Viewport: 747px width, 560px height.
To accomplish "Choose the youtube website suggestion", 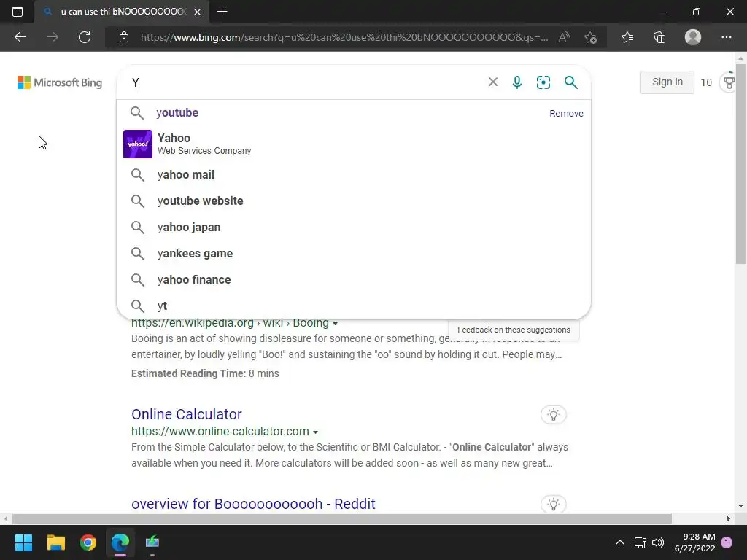I will pos(354,201).
